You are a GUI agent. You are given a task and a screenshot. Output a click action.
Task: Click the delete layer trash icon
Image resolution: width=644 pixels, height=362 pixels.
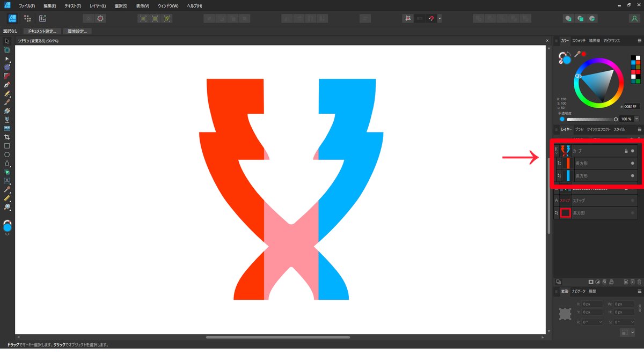pyautogui.click(x=639, y=282)
